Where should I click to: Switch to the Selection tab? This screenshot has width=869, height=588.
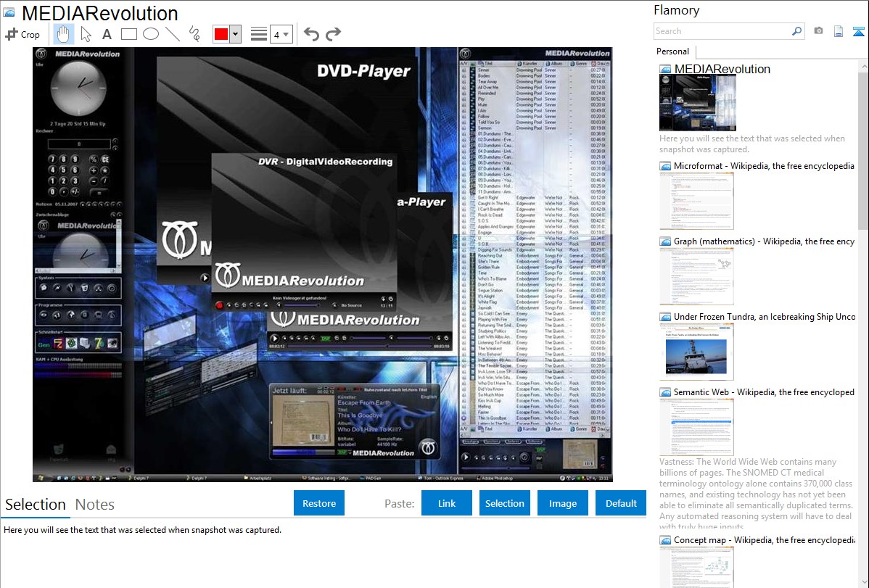coord(36,505)
